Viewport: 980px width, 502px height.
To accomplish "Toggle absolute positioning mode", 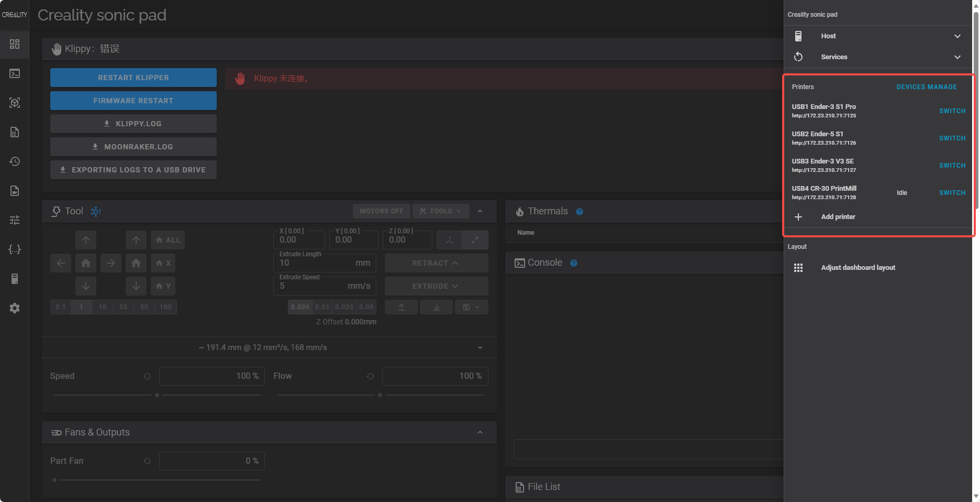I will (450, 240).
